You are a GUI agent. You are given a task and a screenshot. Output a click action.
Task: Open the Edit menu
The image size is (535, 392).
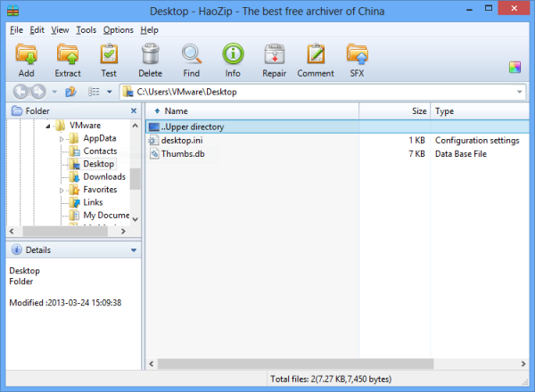tap(37, 30)
